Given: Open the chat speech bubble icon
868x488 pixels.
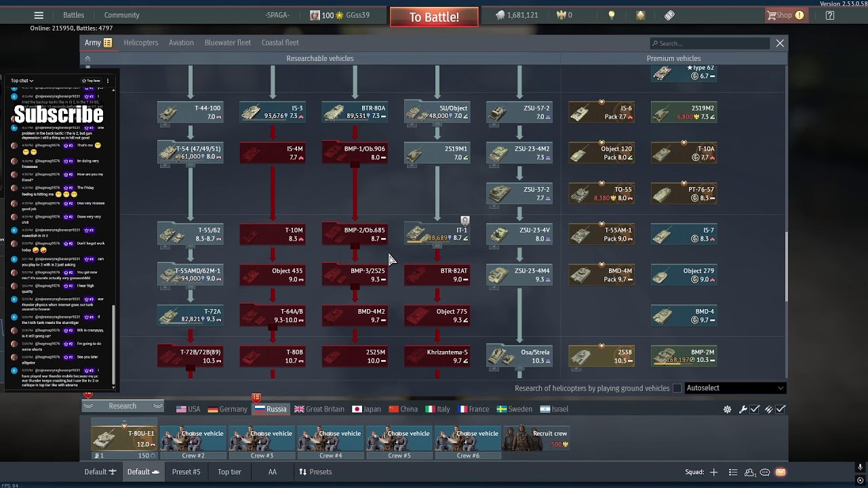Looking at the screenshot, I should tap(765, 472).
